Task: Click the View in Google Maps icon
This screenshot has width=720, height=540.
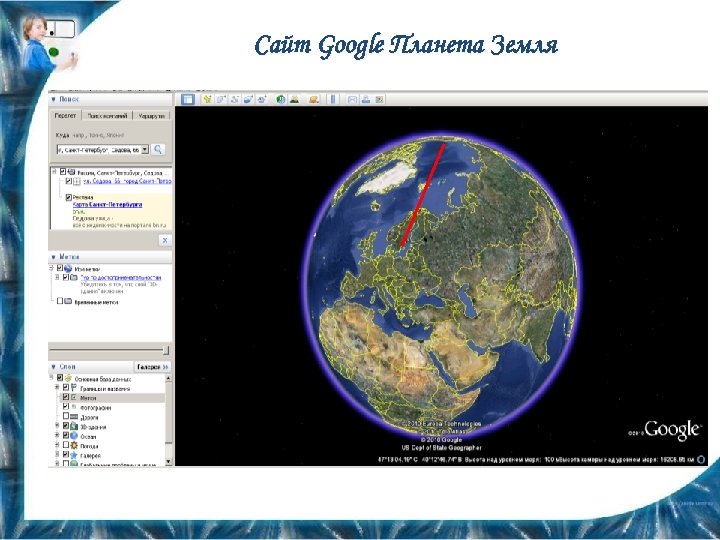Action: [379, 99]
